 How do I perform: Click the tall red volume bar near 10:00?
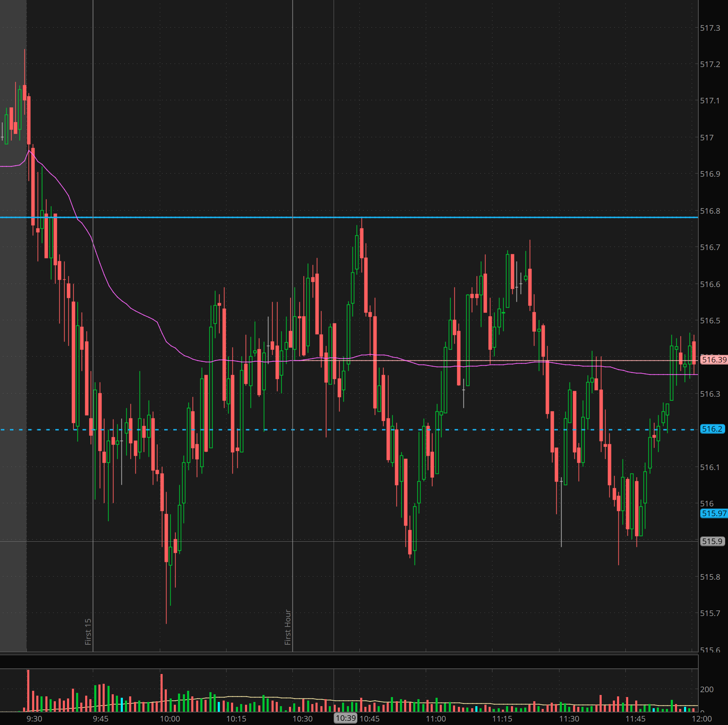[x=162, y=693]
